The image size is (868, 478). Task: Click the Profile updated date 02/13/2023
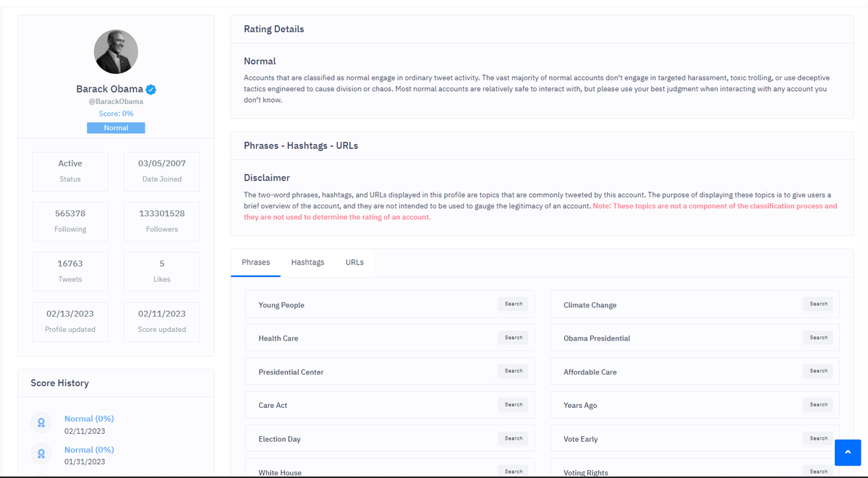(x=70, y=314)
